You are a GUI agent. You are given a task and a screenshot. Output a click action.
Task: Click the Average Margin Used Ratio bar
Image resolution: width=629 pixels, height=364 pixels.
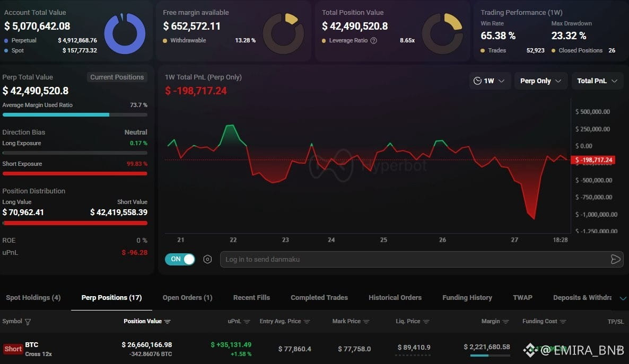pyautogui.click(x=75, y=114)
